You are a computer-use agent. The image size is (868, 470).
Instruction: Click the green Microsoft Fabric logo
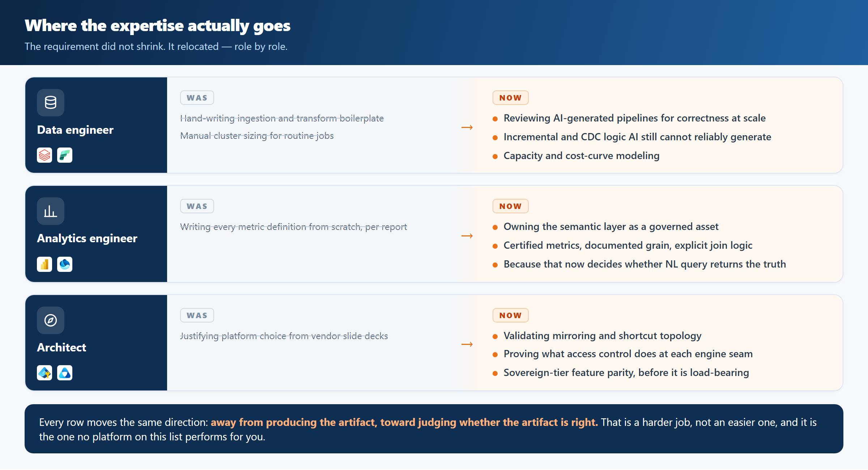point(65,155)
